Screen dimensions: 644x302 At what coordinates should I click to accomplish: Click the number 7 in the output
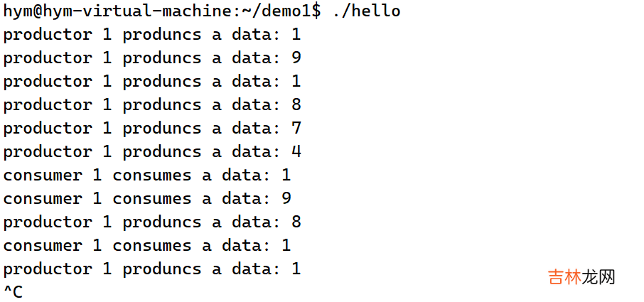point(296,129)
